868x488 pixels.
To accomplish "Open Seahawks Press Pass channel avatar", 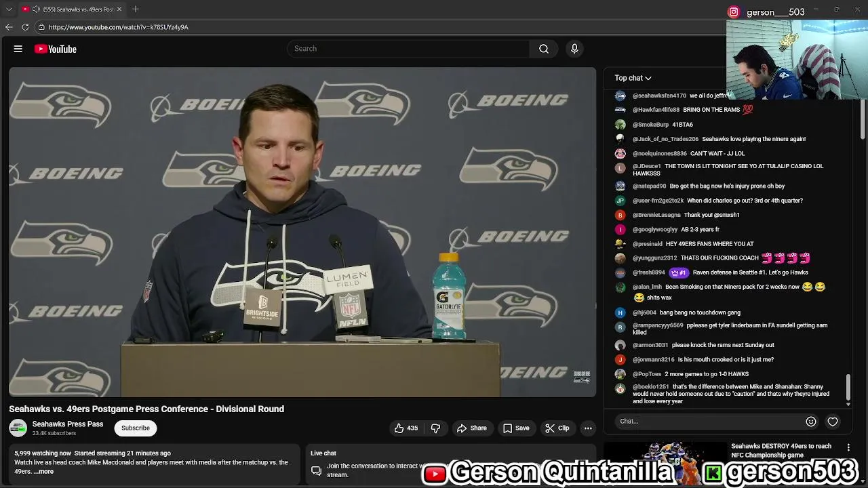I will pyautogui.click(x=18, y=428).
